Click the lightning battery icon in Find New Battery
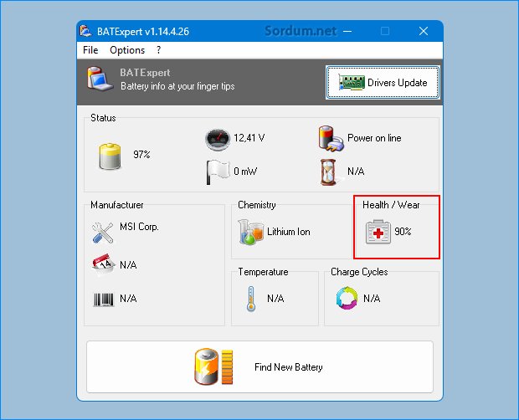Image resolution: width=519 pixels, height=420 pixels. click(213, 366)
